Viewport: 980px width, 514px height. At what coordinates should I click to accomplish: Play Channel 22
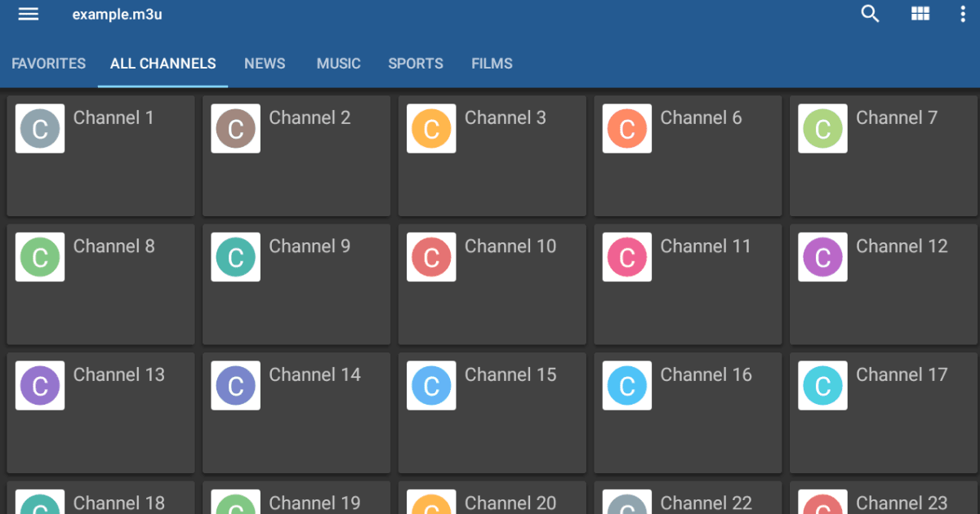click(x=687, y=499)
